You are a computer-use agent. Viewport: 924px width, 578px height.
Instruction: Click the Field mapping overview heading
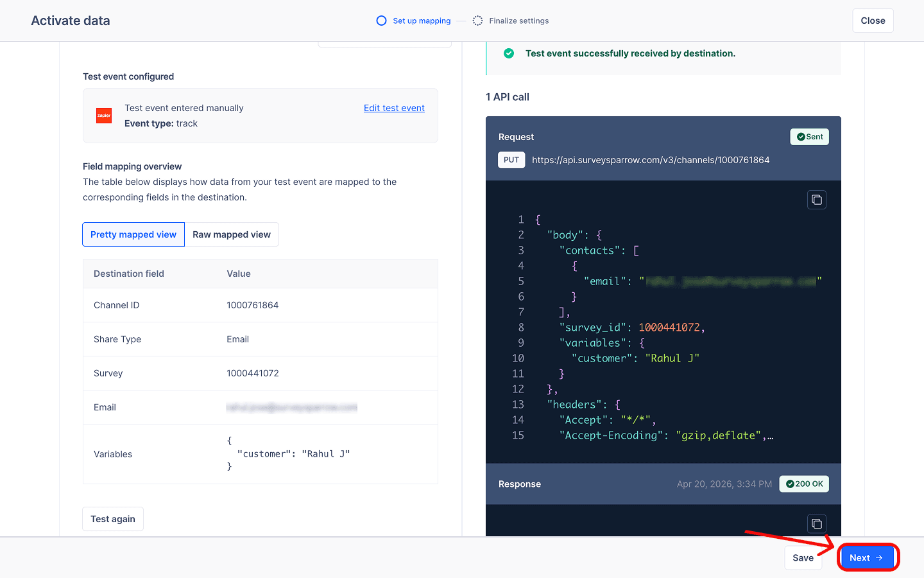[132, 166]
